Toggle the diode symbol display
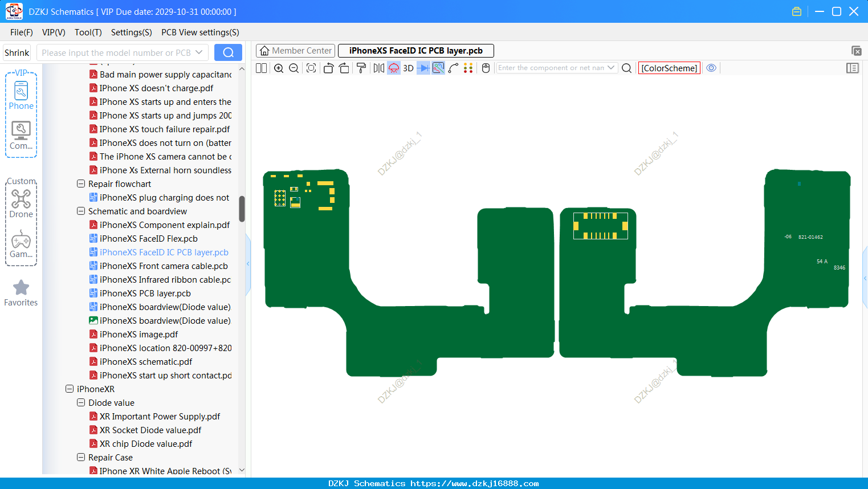The width and height of the screenshot is (868, 489). click(423, 68)
